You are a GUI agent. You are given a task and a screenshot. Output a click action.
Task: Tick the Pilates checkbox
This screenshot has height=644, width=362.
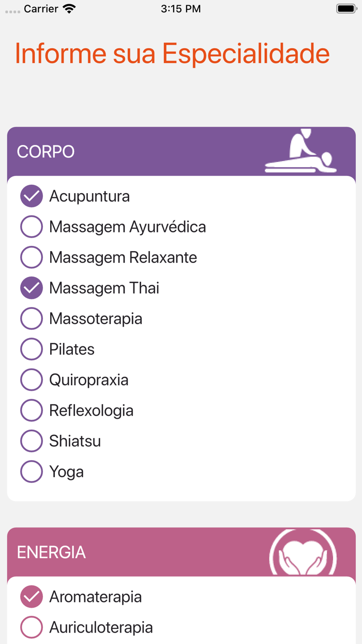pyautogui.click(x=32, y=349)
